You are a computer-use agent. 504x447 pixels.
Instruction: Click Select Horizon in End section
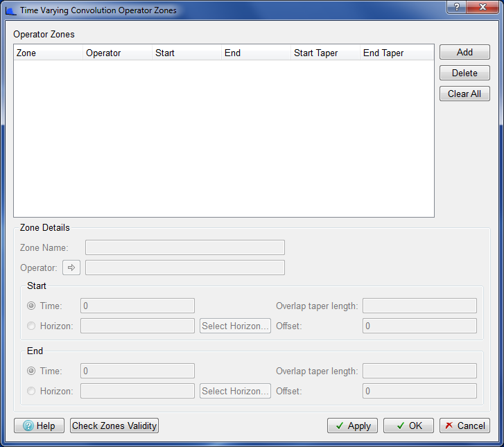pos(235,391)
